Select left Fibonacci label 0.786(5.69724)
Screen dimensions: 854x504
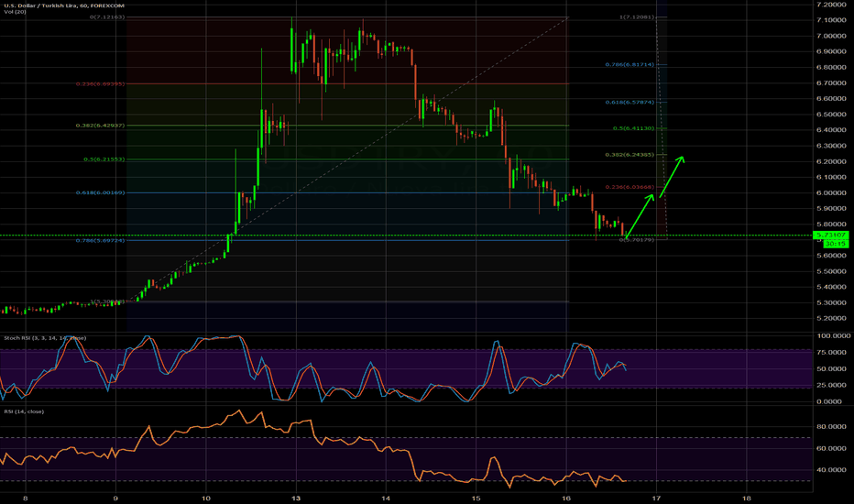[x=100, y=240]
